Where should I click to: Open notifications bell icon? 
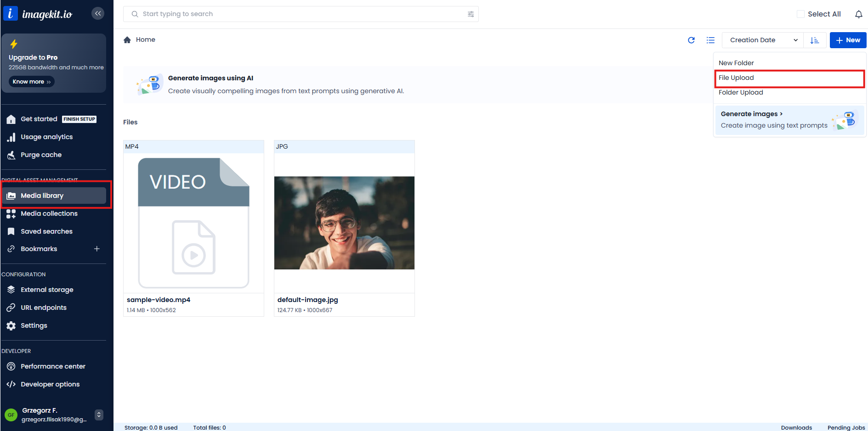coord(858,14)
